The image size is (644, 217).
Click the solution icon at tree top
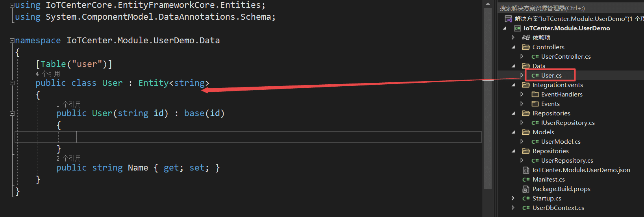[x=508, y=19]
